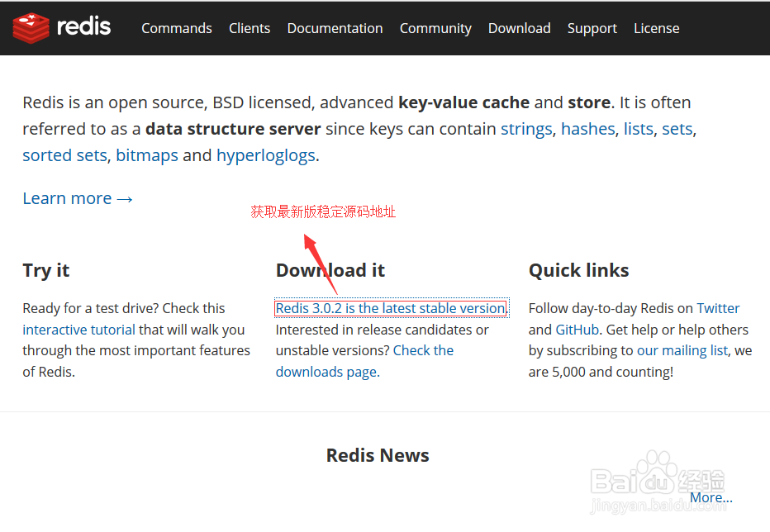The image size is (770, 532).
Task: Open the our mailing list link
Action: 682,351
